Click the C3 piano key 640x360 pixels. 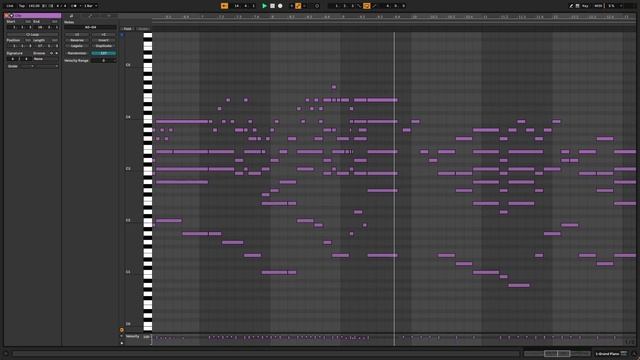148,169
